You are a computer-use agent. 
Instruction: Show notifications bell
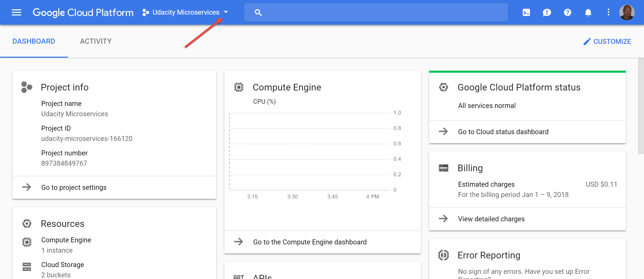588,13
